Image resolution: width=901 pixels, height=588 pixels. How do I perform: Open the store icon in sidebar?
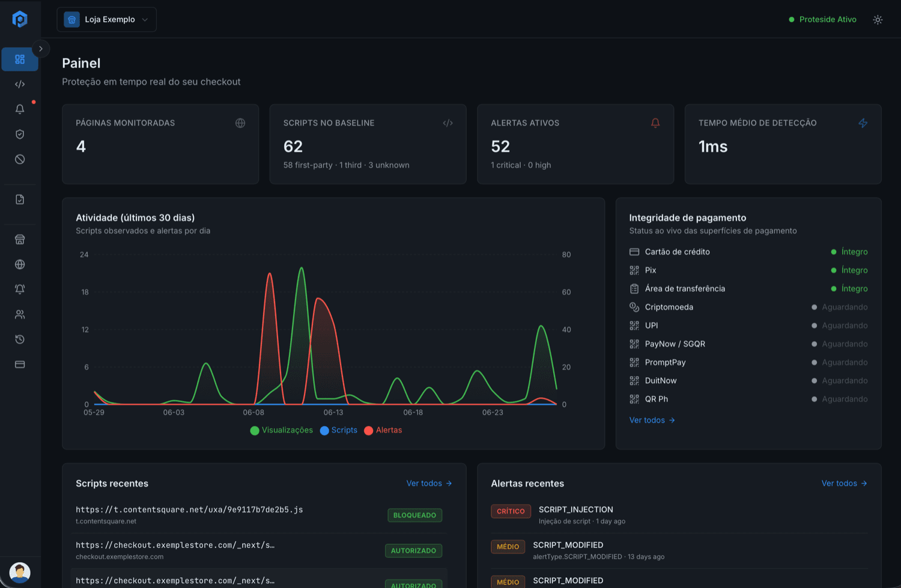[x=20, y=240]
